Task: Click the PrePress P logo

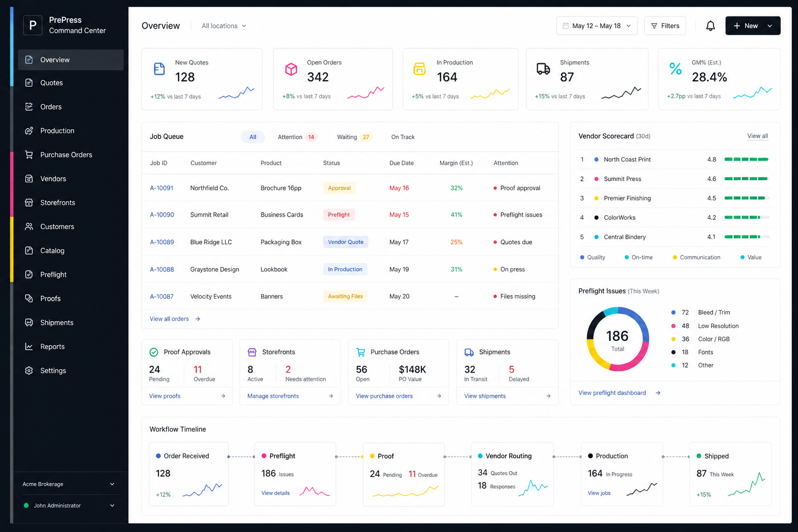Action: [x=33, y=25]
